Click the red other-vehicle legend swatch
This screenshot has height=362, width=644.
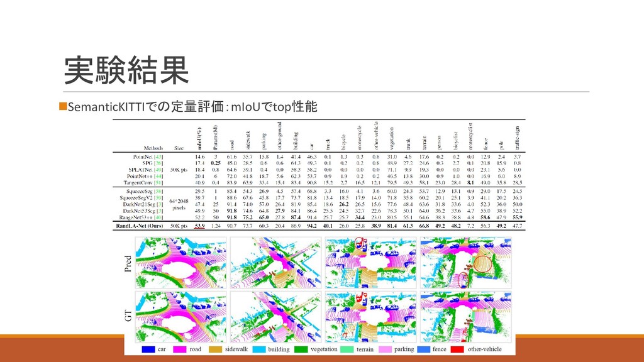pos(457,349)
